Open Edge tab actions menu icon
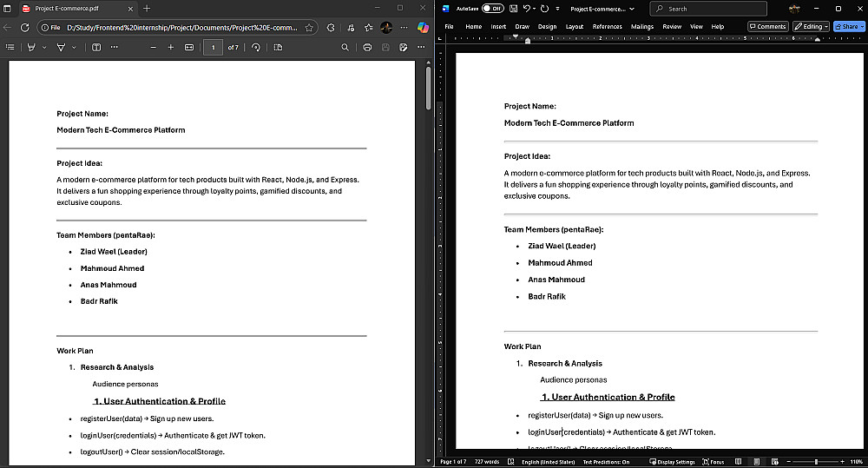868x468 pixels. (x=7, y=9)
